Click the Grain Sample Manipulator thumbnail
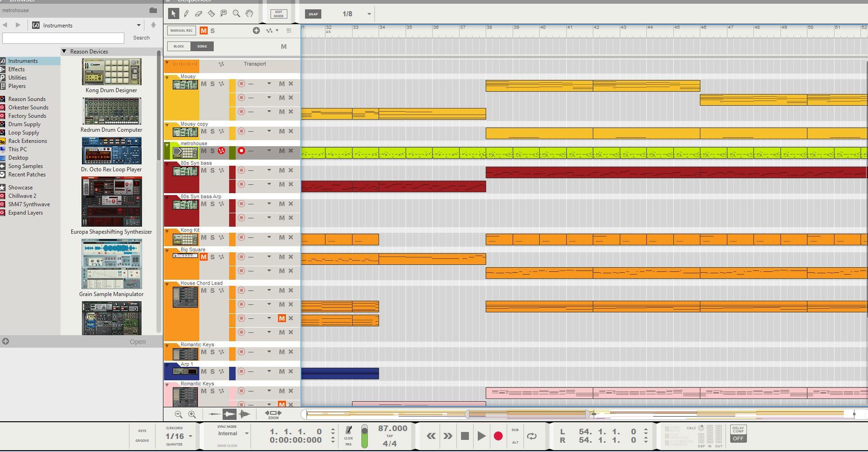 click(111, 264)
